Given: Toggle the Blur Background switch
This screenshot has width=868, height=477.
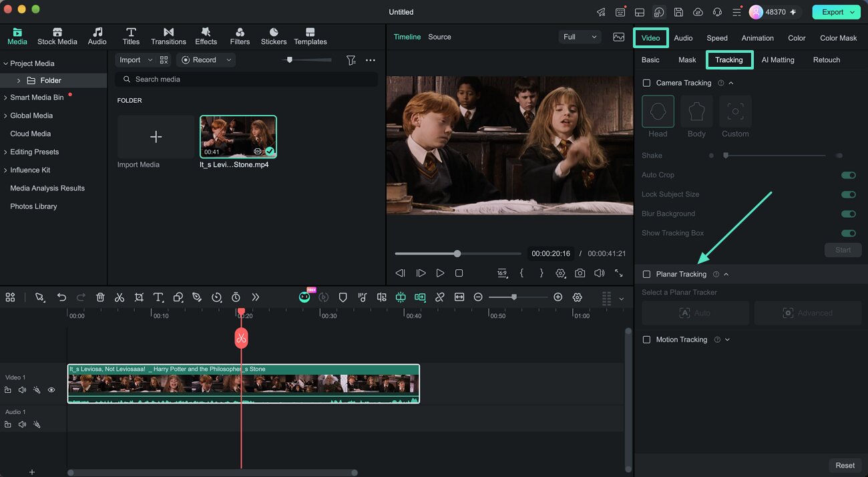Looking at the screenshot, I should click(x=849, y=214).
